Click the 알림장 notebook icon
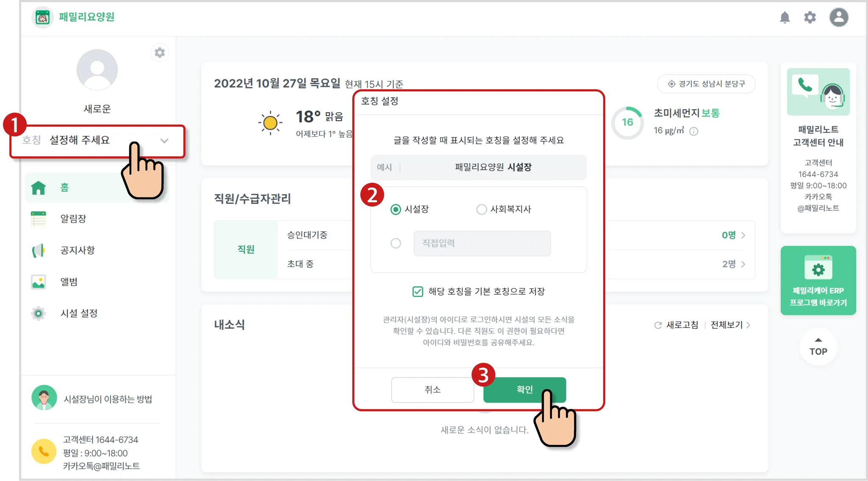The width and height of the screenshot is (868, 481). 39,219
